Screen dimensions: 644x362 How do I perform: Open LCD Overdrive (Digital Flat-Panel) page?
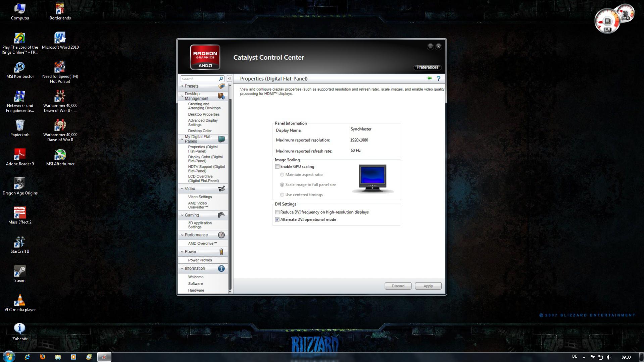(203, 178)
